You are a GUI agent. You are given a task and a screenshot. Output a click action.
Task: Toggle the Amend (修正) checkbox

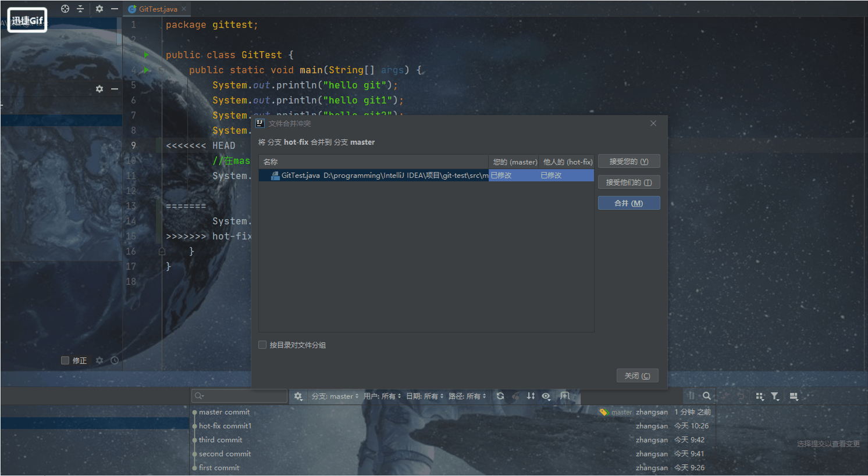point(65,360)
